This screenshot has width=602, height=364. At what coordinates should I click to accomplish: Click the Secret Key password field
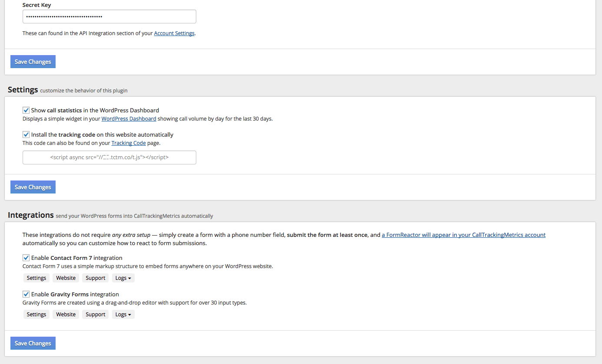[x=109, y=16]
